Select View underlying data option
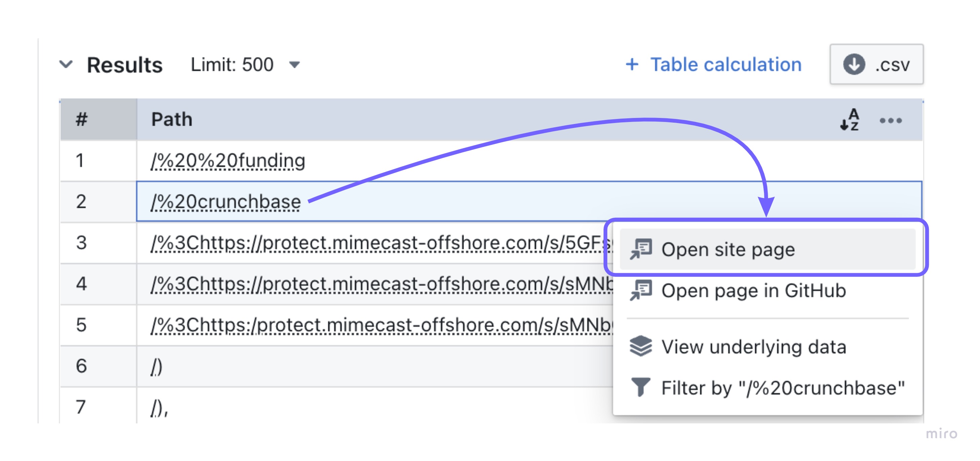 (767, 347)
